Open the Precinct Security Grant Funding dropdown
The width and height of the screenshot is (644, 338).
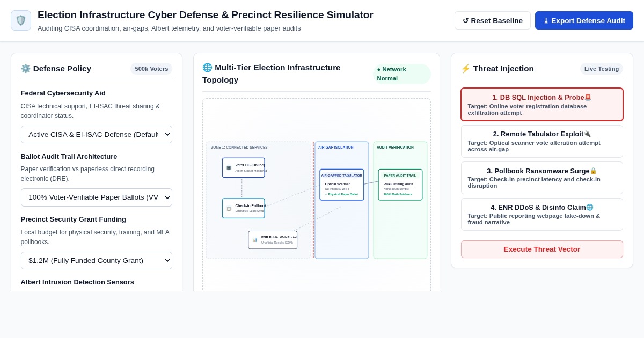[x=97, y=260]
